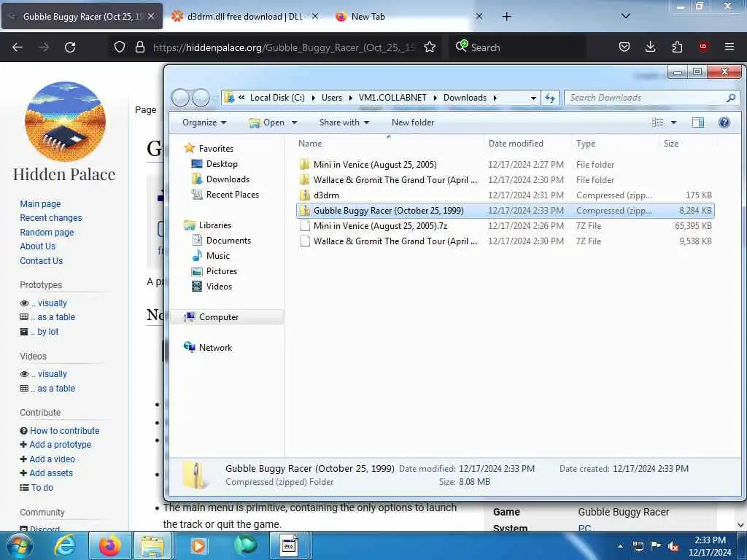This screenshot has height=560, width=747.
Task: Expand arrow after Downloads breadcrumb
Action: point(495,98)
